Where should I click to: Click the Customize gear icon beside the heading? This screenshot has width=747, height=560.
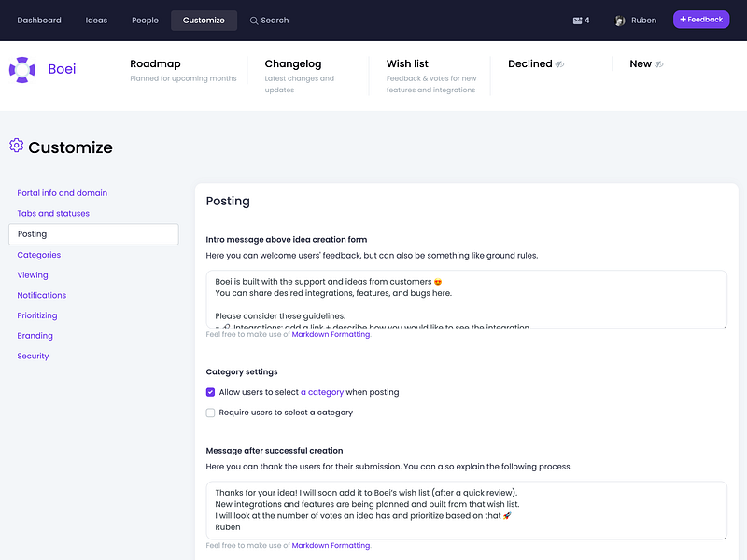pos(15,147)
